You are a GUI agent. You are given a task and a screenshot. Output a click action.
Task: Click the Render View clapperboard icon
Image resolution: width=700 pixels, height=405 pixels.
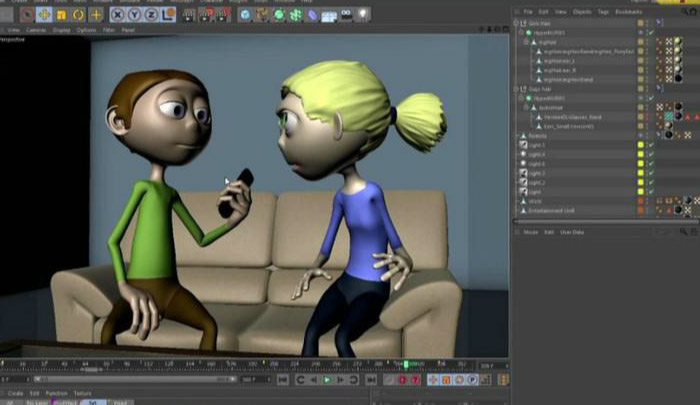(189, 15)
